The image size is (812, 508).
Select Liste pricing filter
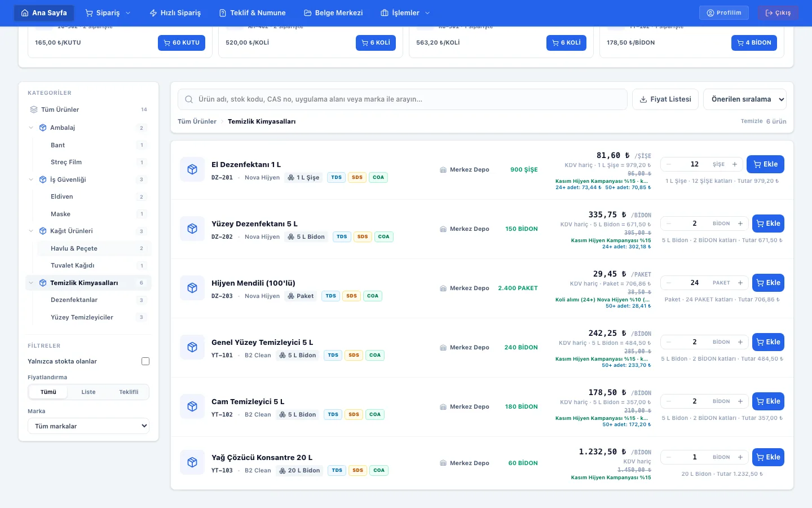click(x=89, y=392)
